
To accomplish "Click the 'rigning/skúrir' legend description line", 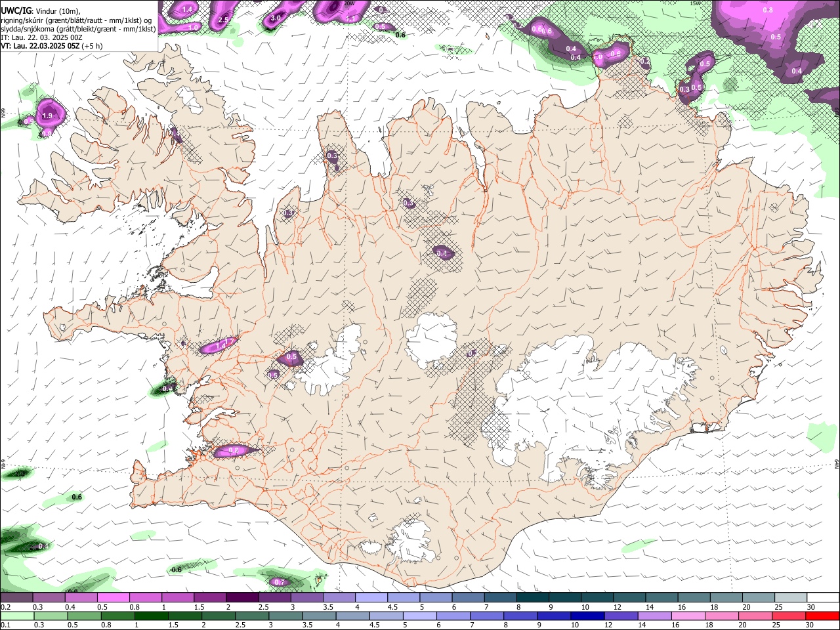I will point(75,20).
